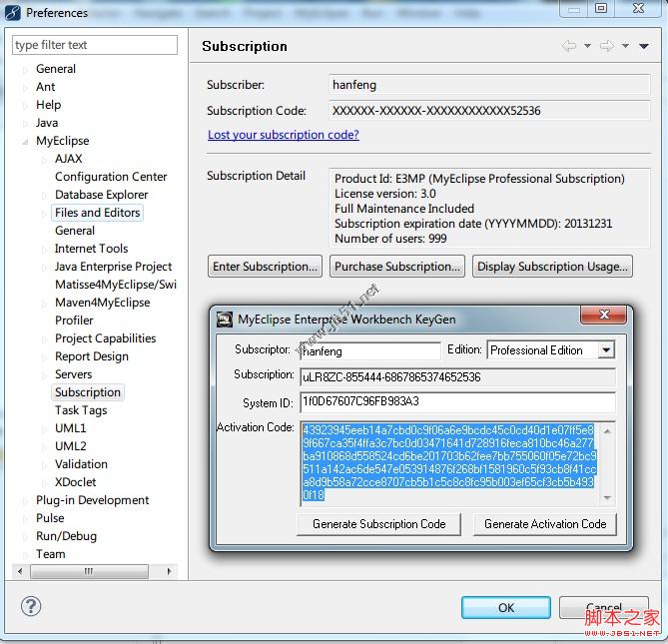Close the KeyGen dialog
This screenshot has height=644, width=668.
tap(604, 315)
